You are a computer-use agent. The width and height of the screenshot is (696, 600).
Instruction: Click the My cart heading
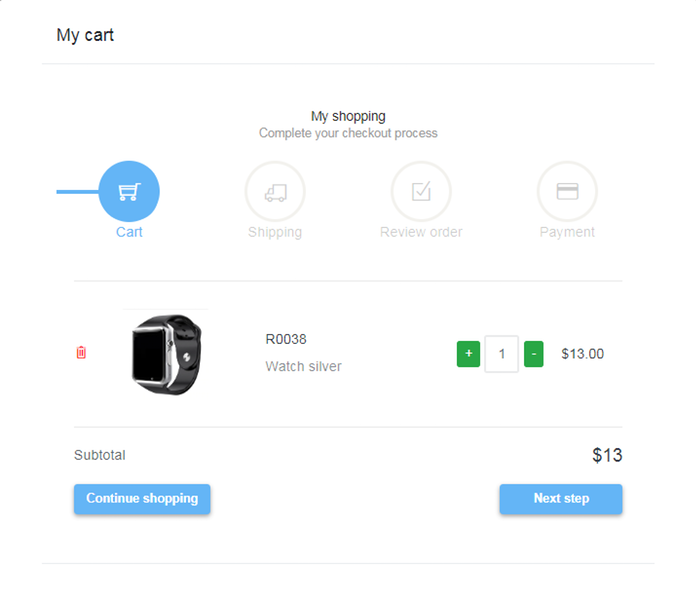[85, 35]
